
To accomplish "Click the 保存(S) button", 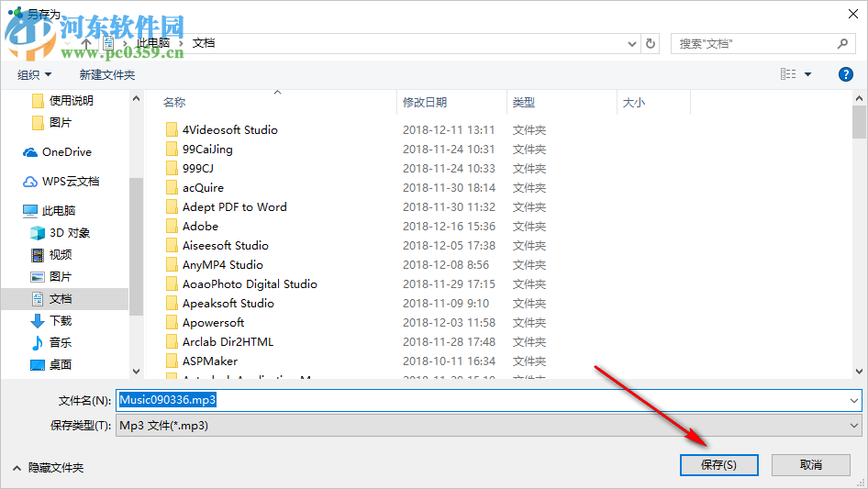I will (718, 464).
